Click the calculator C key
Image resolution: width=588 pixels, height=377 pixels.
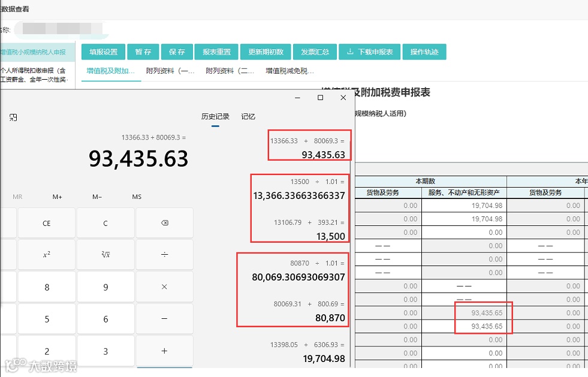(x=105, y=223)
